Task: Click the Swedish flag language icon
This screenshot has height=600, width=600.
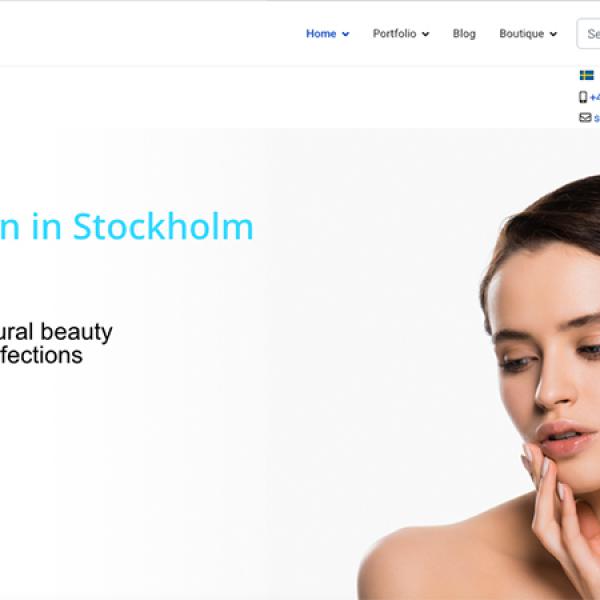Action: (x=586, y=75)
